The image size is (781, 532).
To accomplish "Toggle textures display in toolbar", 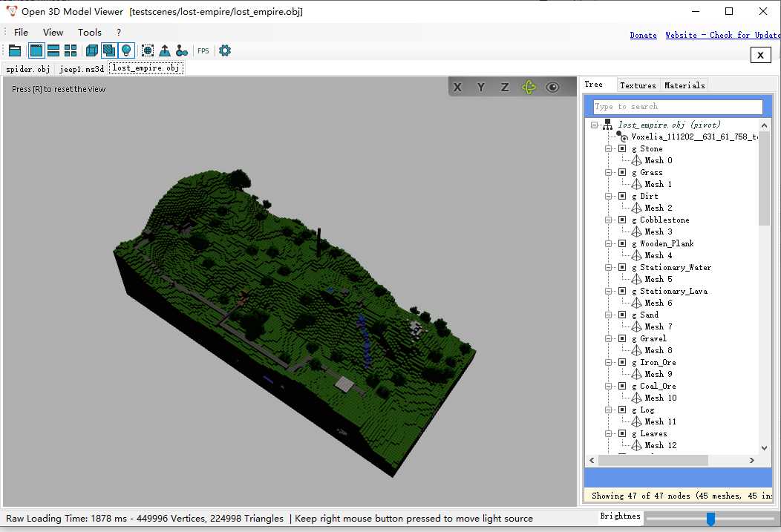I will point(109,50).
